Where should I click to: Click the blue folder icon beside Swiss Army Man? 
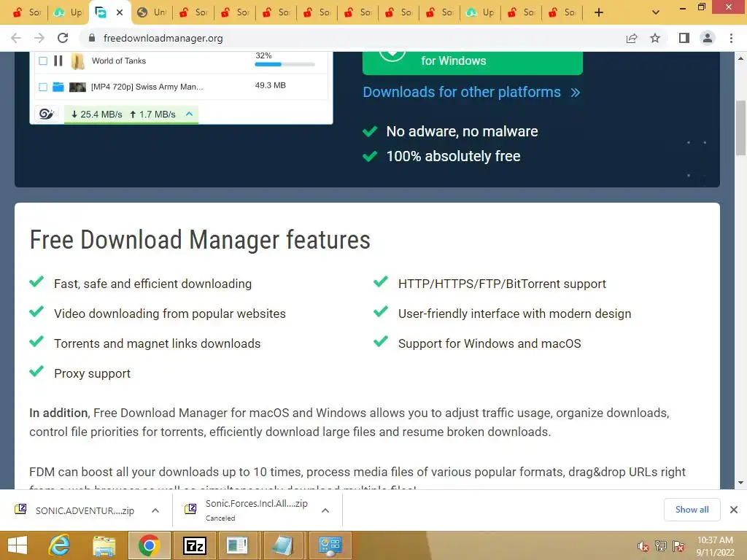click(58, 87)
